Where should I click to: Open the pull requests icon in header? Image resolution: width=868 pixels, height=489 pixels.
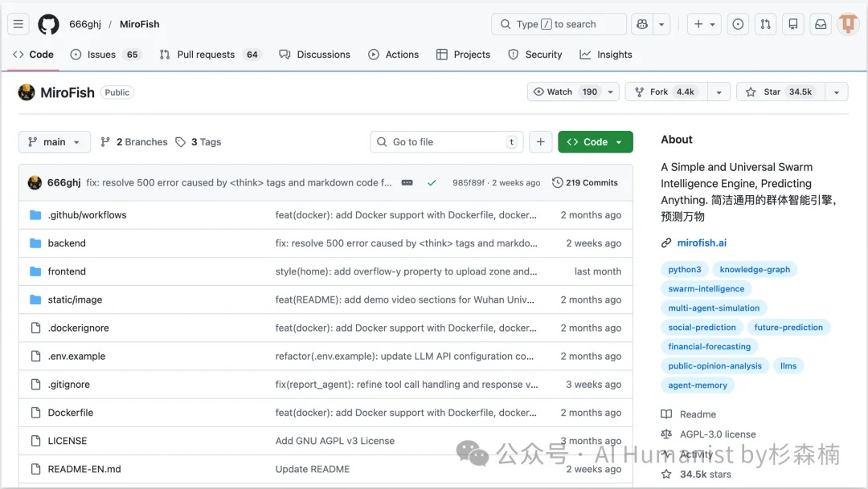coord(766,24)
